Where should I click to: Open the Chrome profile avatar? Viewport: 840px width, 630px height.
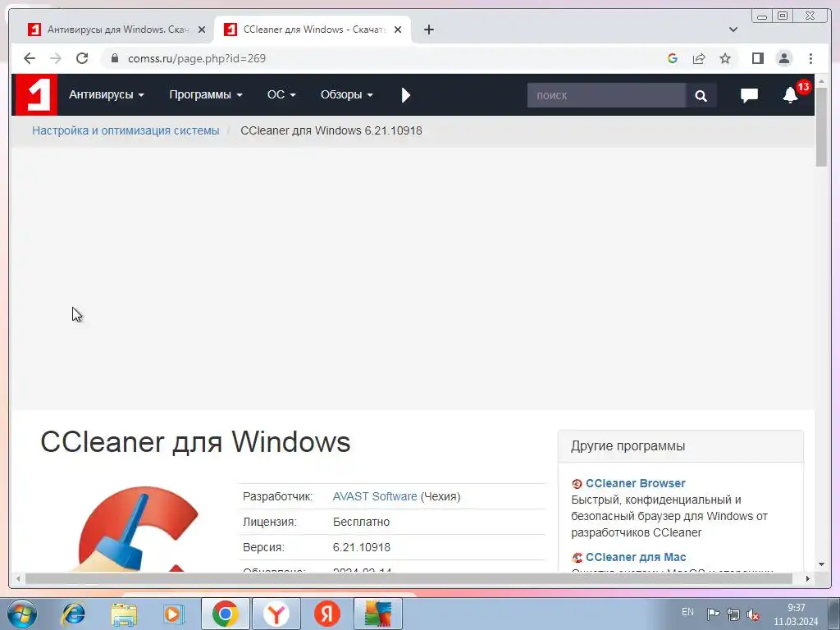784,58
